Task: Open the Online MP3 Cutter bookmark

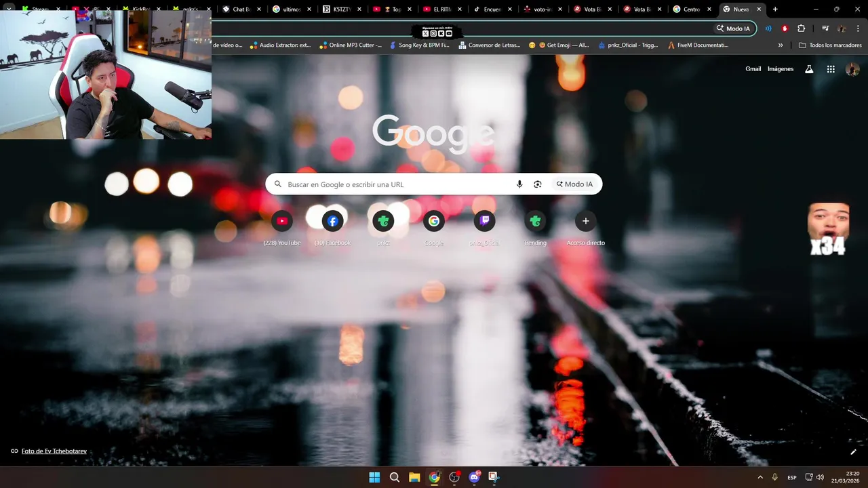Action: coord(351,45)
